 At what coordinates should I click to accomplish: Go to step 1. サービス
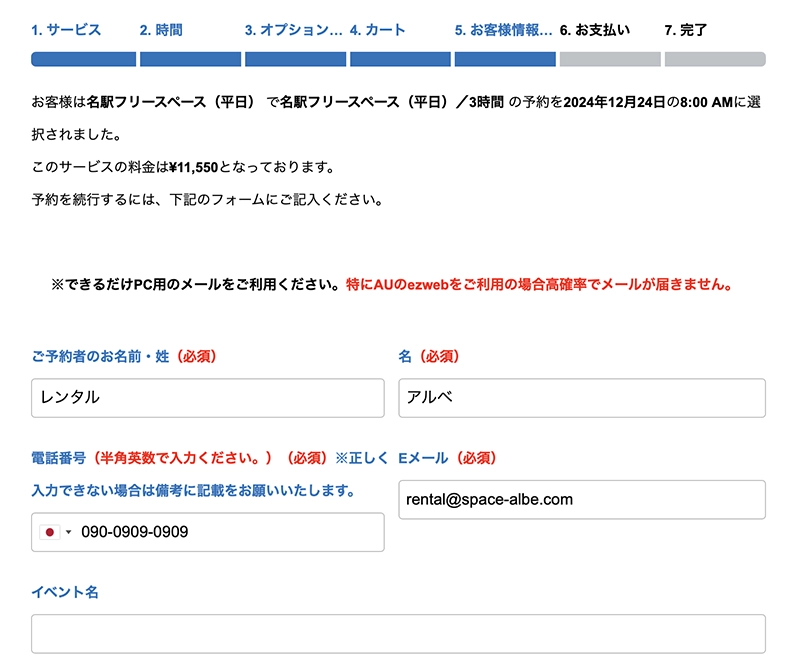pyautogui.click(x=66, y=30)
